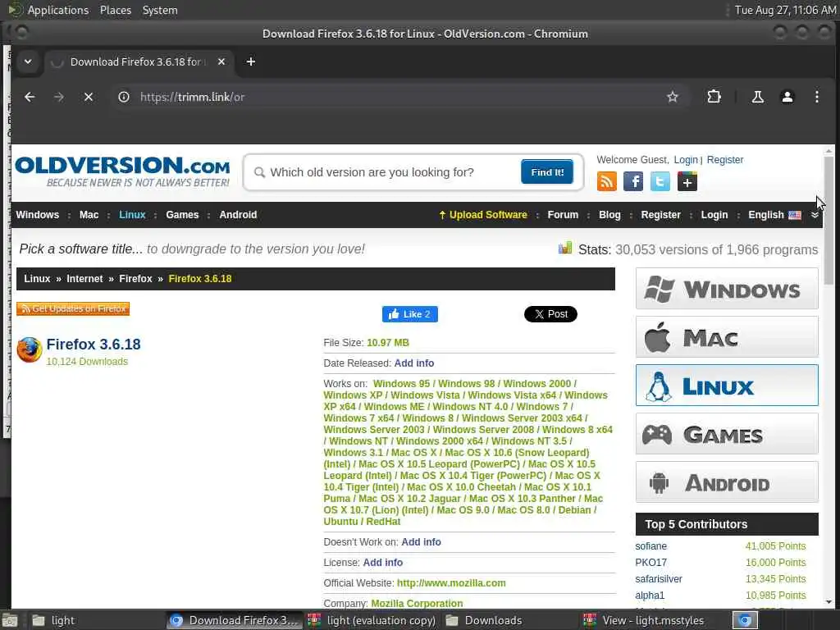
Task: Select Mac in the navigation bar
Action: (89, 215)
